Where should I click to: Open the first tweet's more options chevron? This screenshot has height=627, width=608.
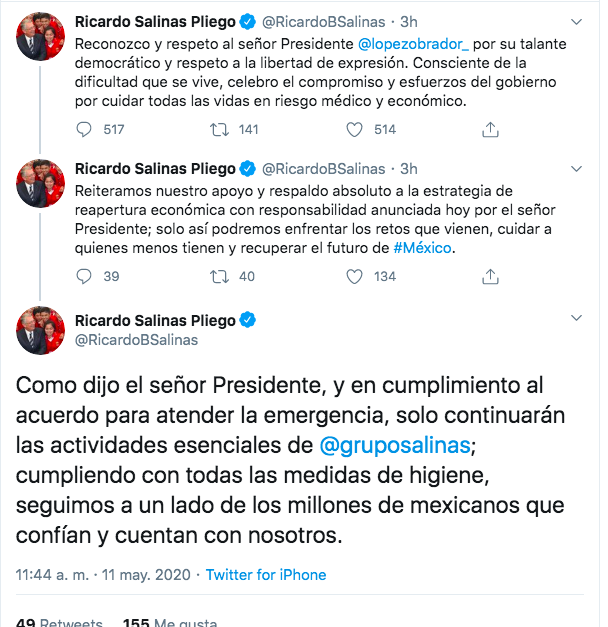tap(576, 22)
